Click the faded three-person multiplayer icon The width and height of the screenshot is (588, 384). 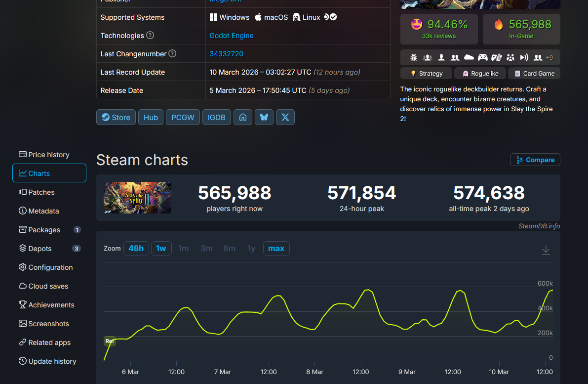click(427, 57)
